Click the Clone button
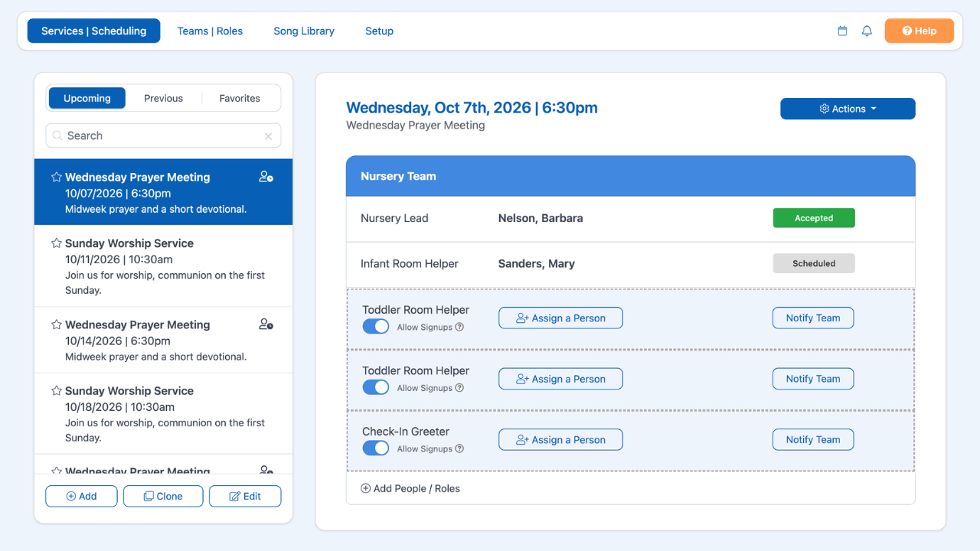This screenshot has height=551, width=980. [x=163, y=496]
